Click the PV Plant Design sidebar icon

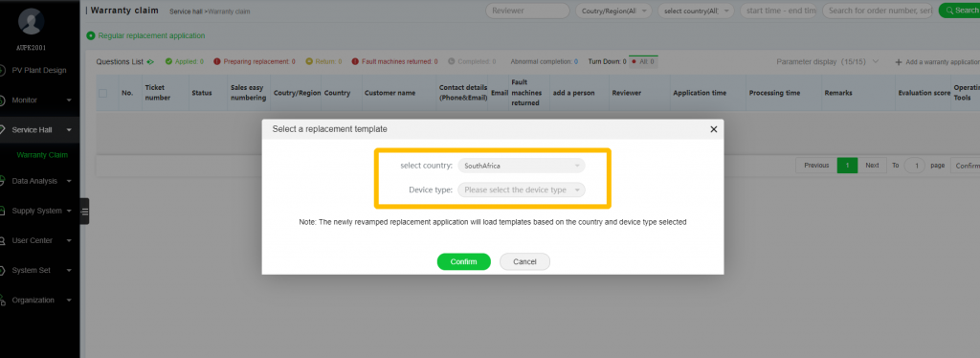coord(3,70)
